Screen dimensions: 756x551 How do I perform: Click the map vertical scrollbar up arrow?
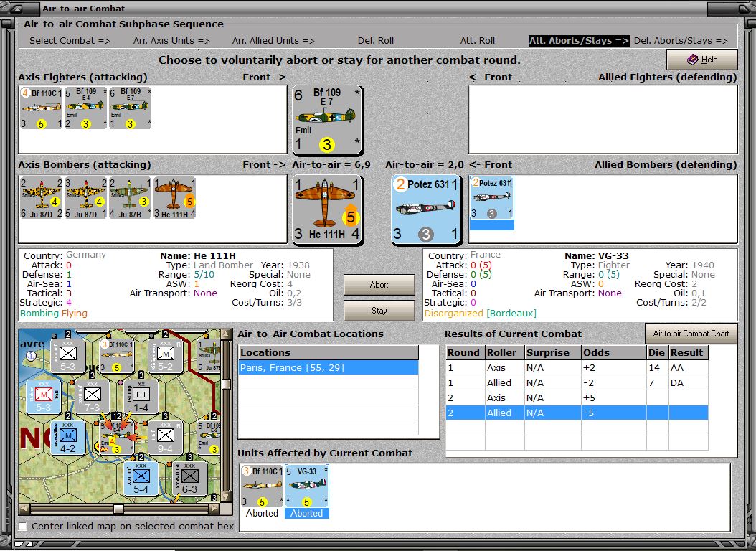(226, 334)
